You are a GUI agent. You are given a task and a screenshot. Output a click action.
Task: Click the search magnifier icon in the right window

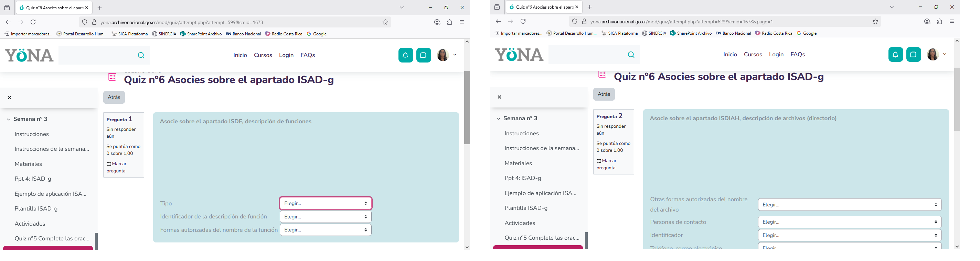631,55
